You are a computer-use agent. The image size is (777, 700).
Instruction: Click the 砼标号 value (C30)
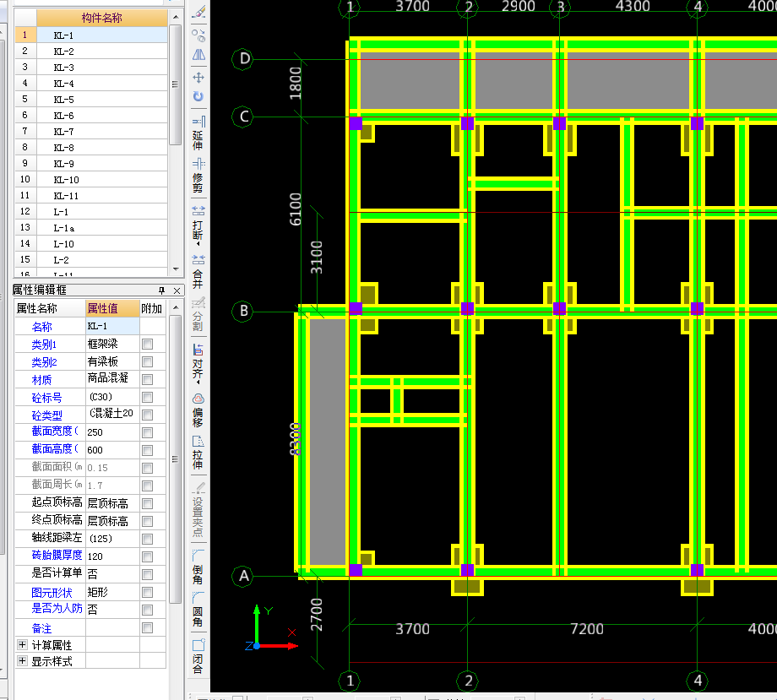coord(112,397)
